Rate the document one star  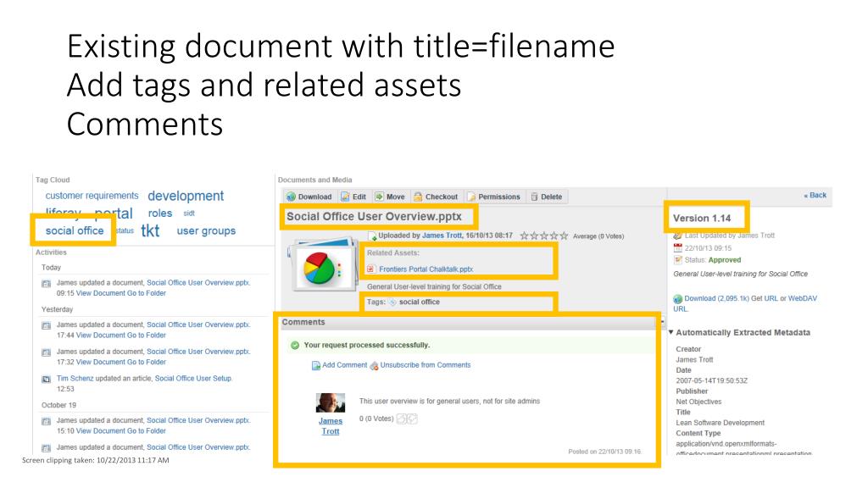click(524, 236)
